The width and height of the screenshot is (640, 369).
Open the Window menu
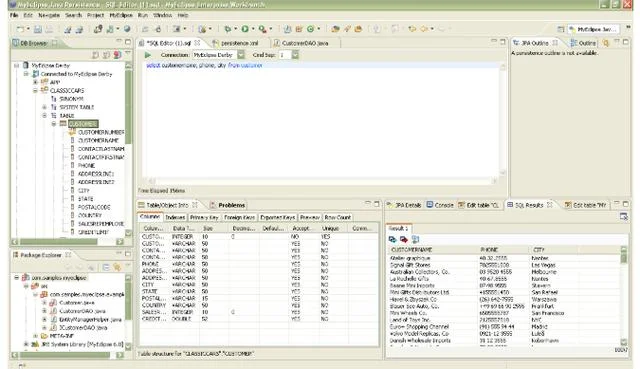[x=162, y=15]
